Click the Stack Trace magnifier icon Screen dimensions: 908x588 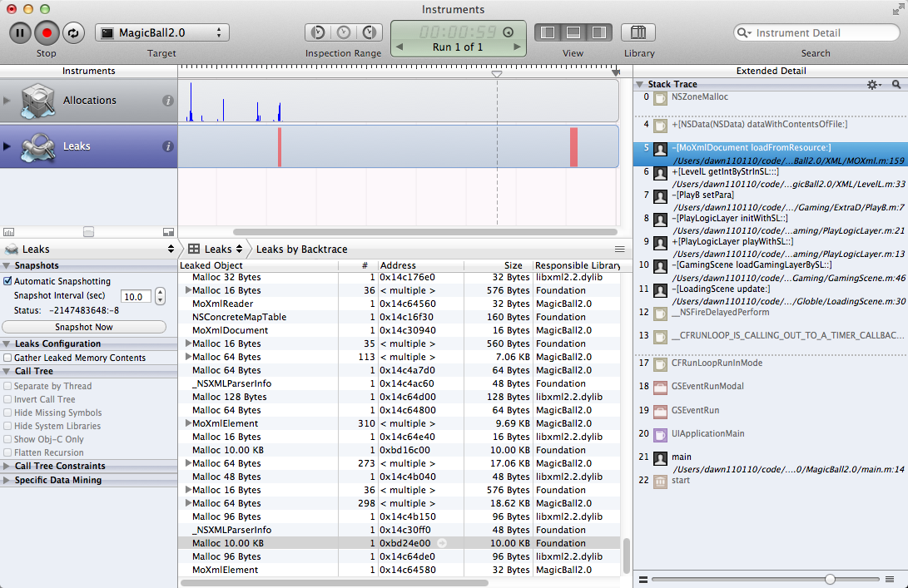coord(896,85)
